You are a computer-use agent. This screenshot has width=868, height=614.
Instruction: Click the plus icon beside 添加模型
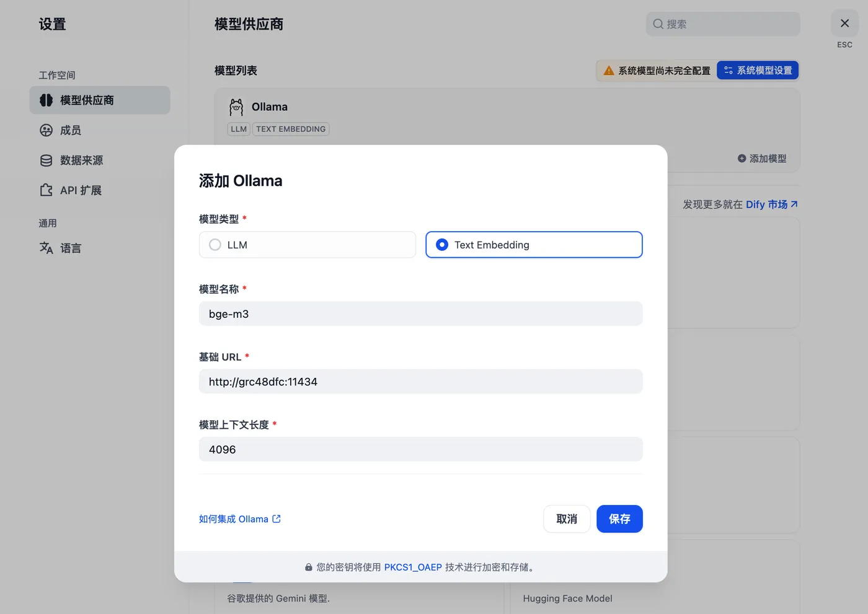(742, 159)
